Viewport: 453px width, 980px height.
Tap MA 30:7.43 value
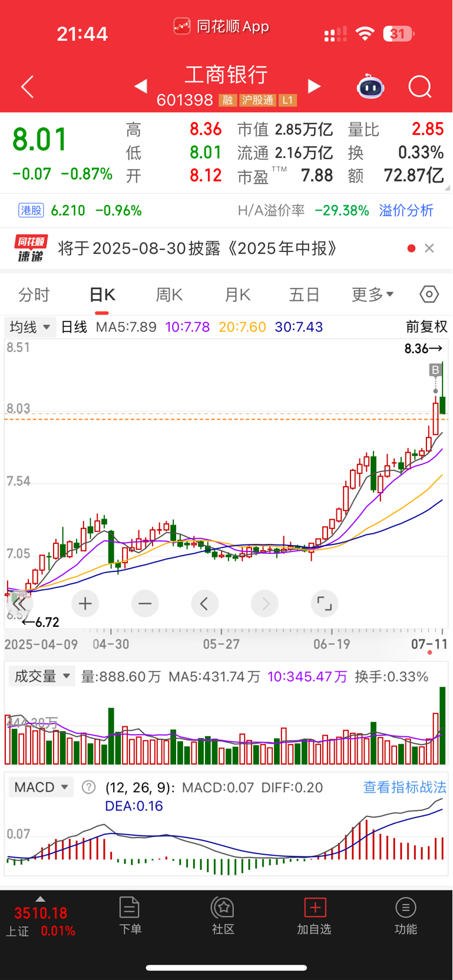click(299, 327)
